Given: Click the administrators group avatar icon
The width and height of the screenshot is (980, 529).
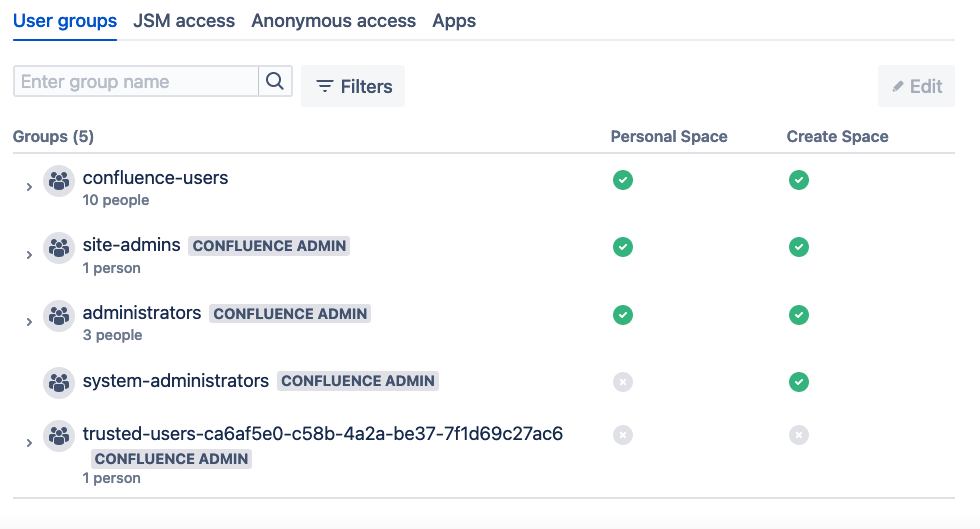Looking at the screenshot, I should click(x=60, y=316).
